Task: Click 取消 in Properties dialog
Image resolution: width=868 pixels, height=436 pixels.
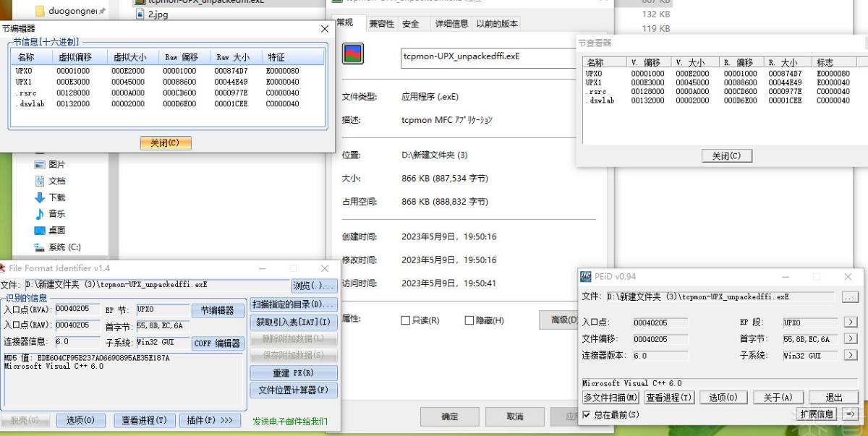Action: 515,416
